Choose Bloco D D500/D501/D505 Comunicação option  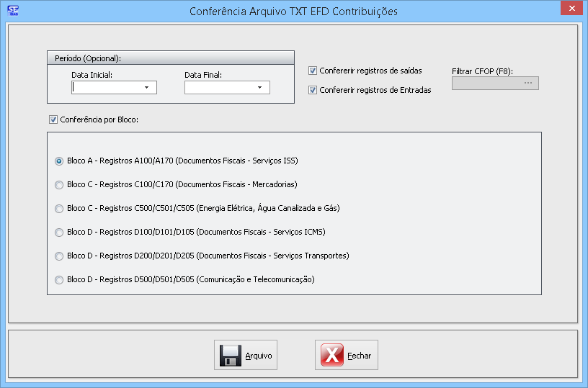59,279
